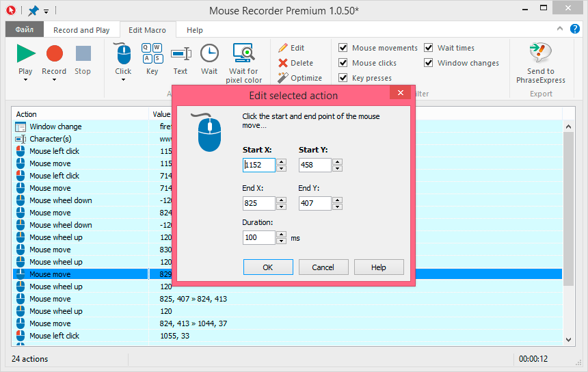Select the last Mouse left click row
Image resolution: width=588 pixels, height=372 pixels.
[287, 336]
